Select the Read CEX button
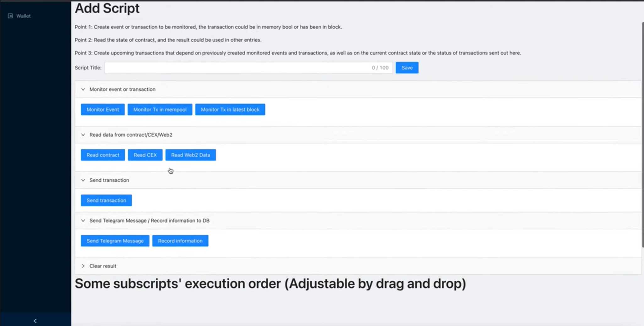Image resolution: width=644 pixels, height=326 pixels. tap(145, 155)
